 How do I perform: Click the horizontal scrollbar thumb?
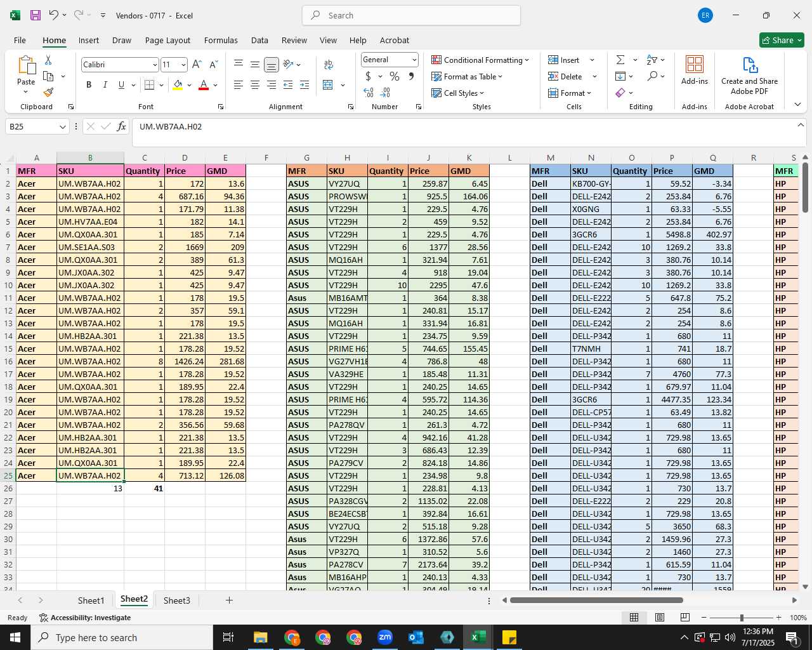596,600
